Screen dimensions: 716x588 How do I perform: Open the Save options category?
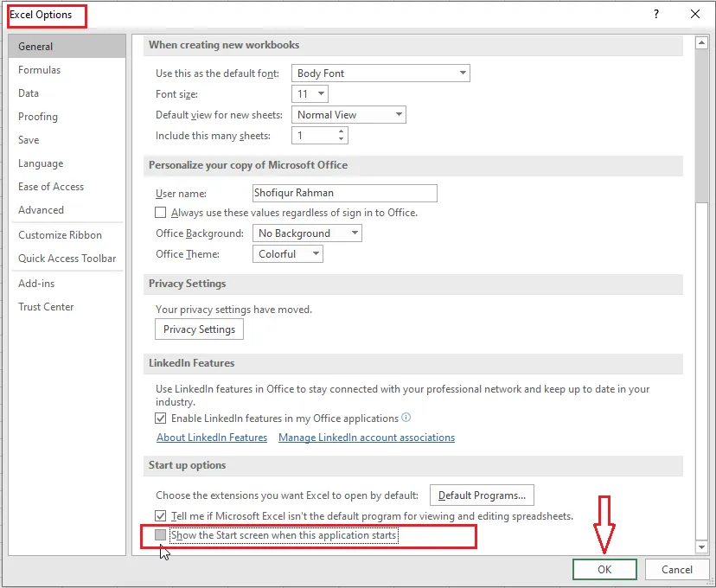point(67,140)
